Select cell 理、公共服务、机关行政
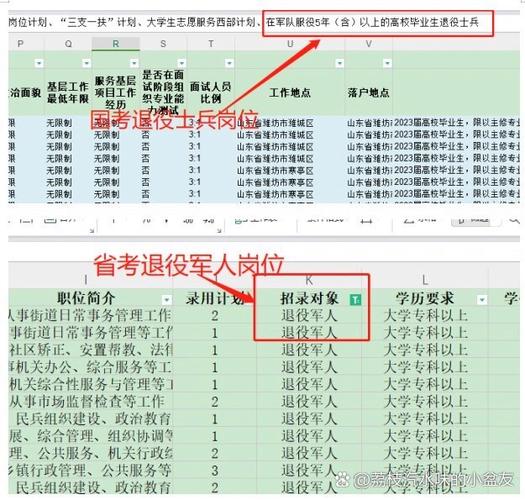 90,453
